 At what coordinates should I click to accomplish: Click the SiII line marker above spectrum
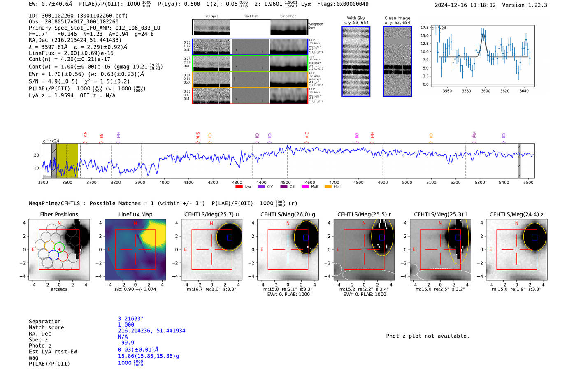pyautogui.click(x=101, y=138)
